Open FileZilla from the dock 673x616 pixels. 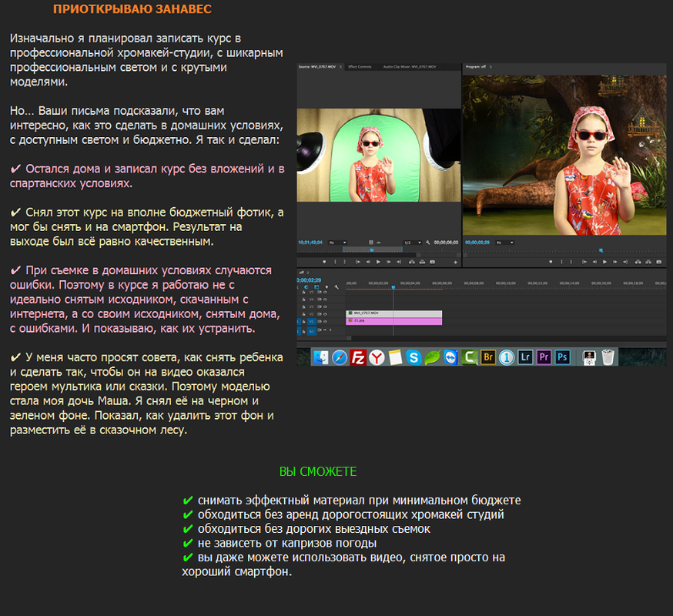point(358,357)
